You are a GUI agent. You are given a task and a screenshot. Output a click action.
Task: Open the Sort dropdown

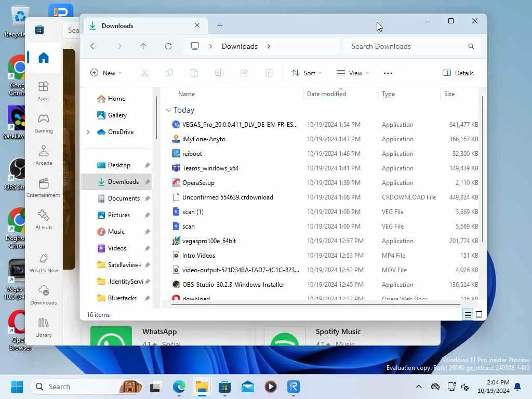(x=307, y=73)
